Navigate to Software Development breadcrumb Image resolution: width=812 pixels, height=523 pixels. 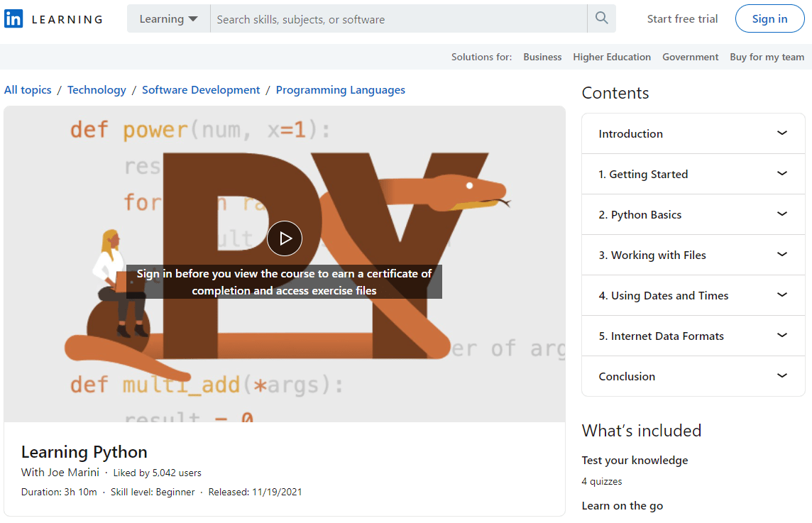(201, 90)
